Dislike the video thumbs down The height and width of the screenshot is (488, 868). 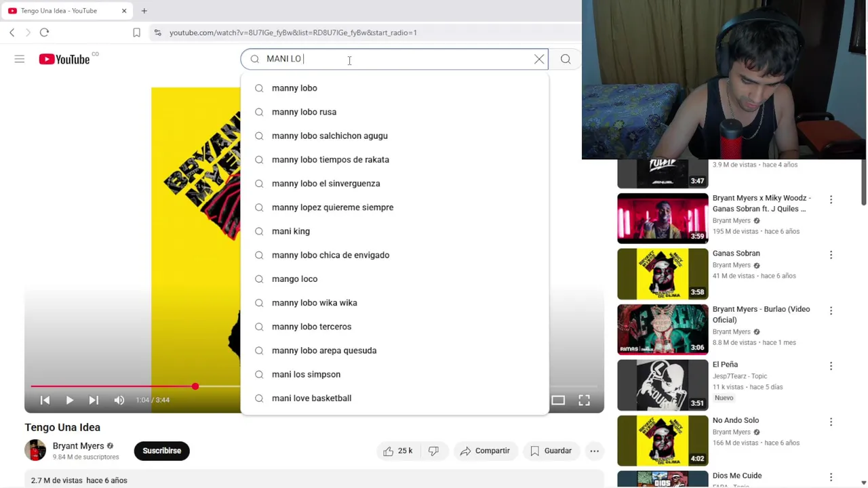pyautogui.click(x=434, y=451)
